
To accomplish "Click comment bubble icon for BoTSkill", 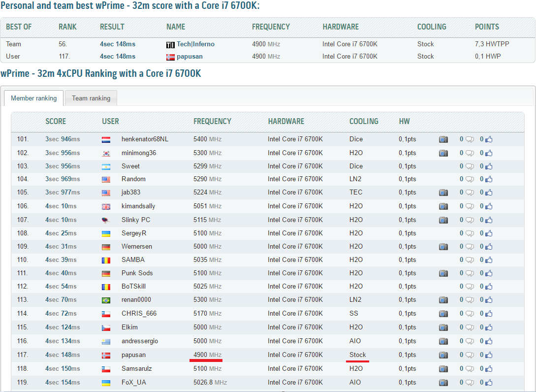I will [x=470, y=287].
